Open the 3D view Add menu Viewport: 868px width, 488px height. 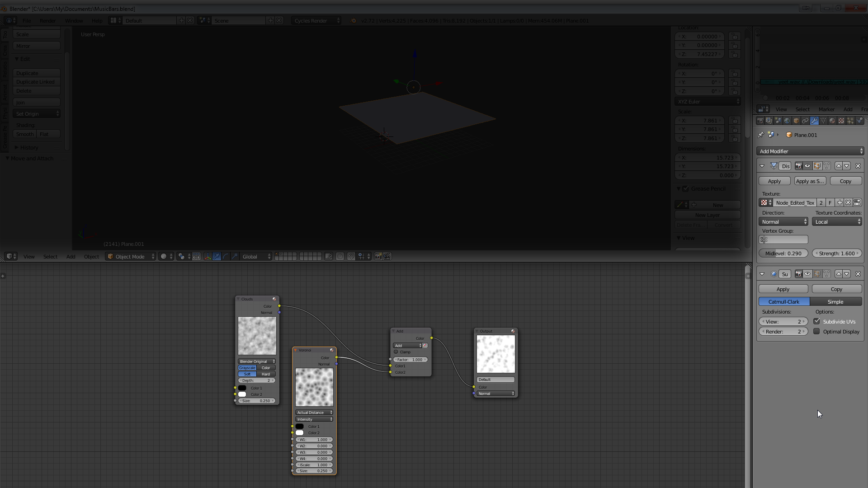coord(71,256)
